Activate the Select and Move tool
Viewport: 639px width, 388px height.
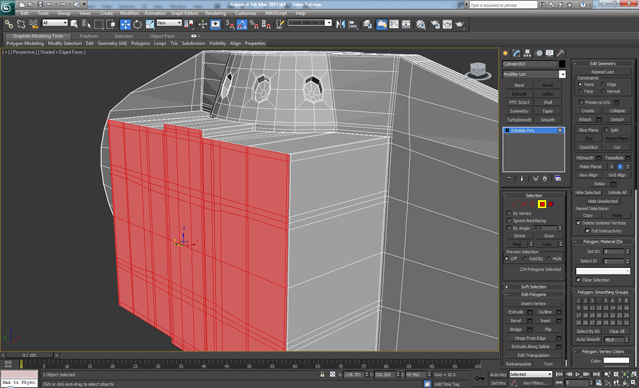pyautogui.click(x=125, y=24)
